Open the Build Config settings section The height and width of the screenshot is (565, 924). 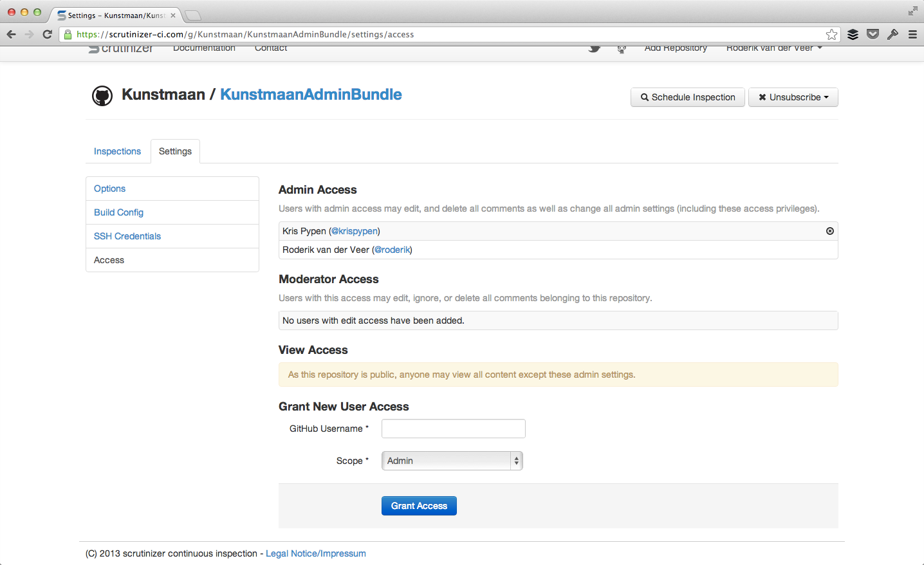[172, 212]
